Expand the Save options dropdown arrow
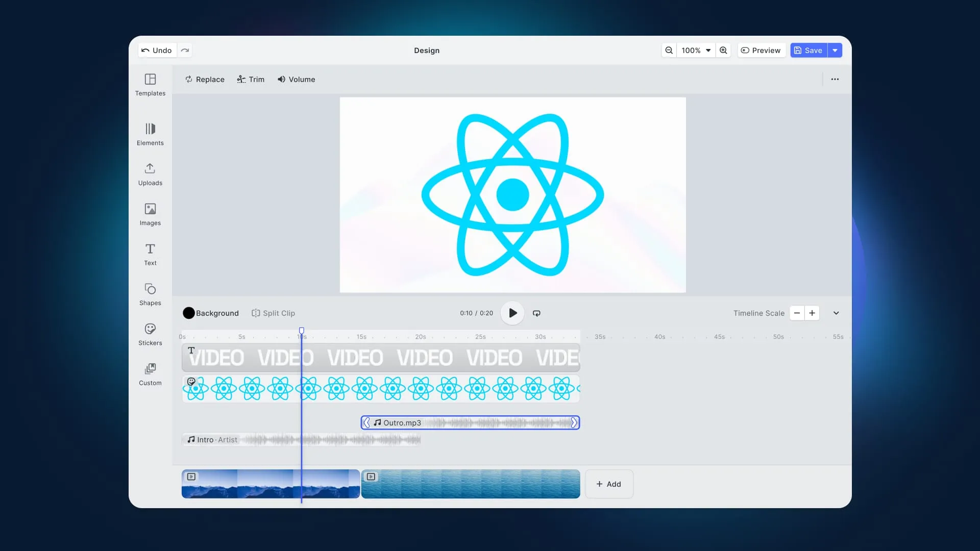The height and width of the screenshot is (551, 980). (835, 50)
